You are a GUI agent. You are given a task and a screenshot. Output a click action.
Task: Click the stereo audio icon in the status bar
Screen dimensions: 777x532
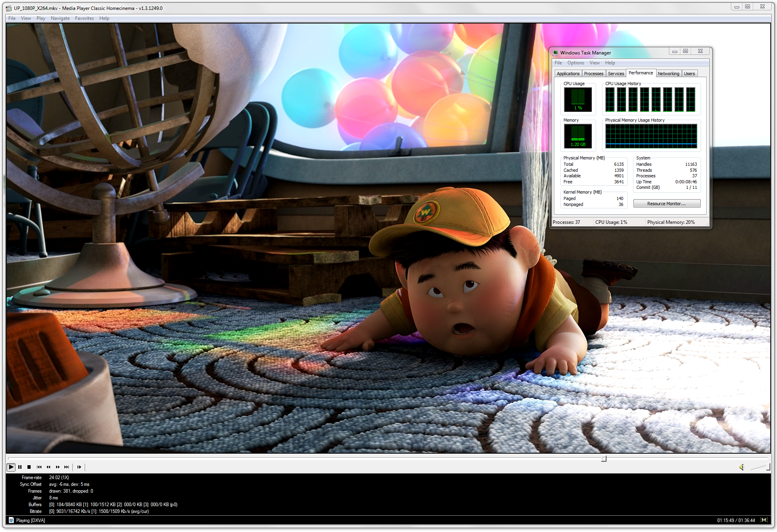pos(764,520)
